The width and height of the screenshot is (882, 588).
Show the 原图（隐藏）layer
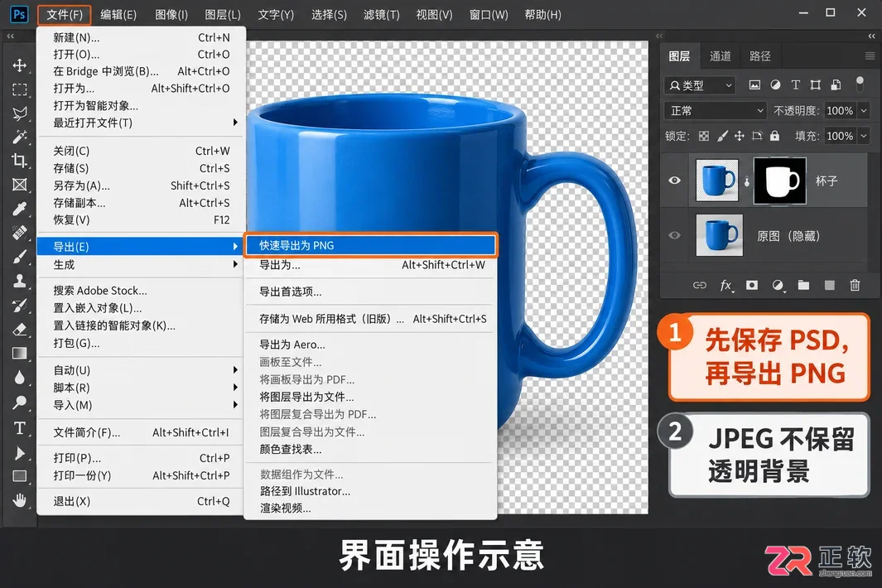tap(674, 235)
